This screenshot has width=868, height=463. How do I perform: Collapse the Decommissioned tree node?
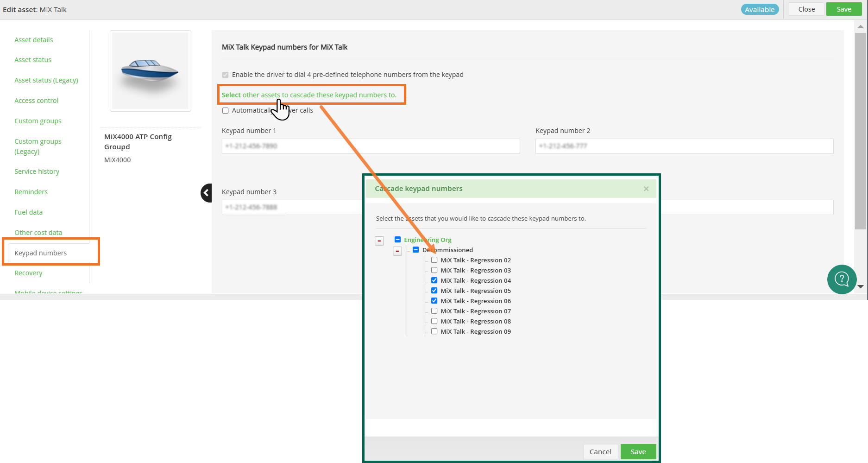[397, 251]
